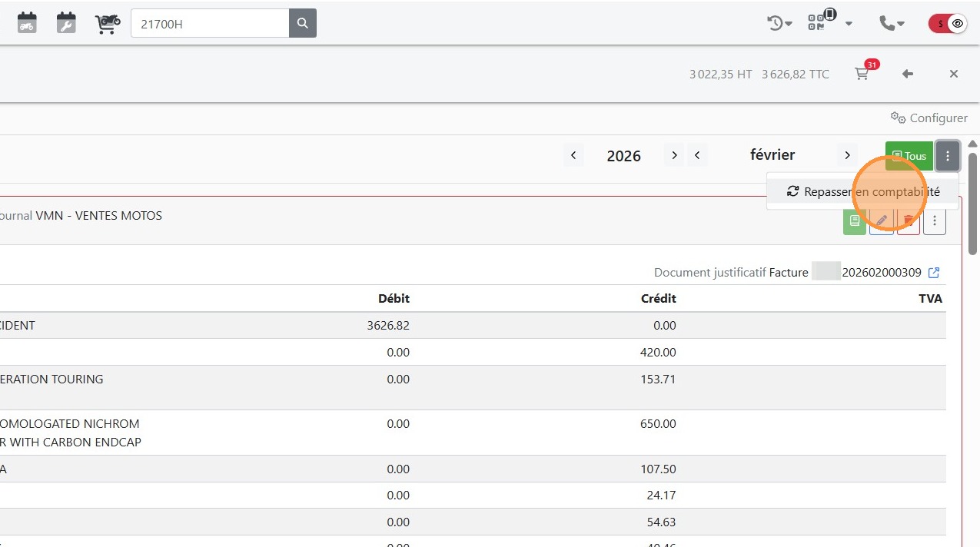This screenshot has width=980, height=547.
Task: Click the green journal book icon
Action: (854, 221)
